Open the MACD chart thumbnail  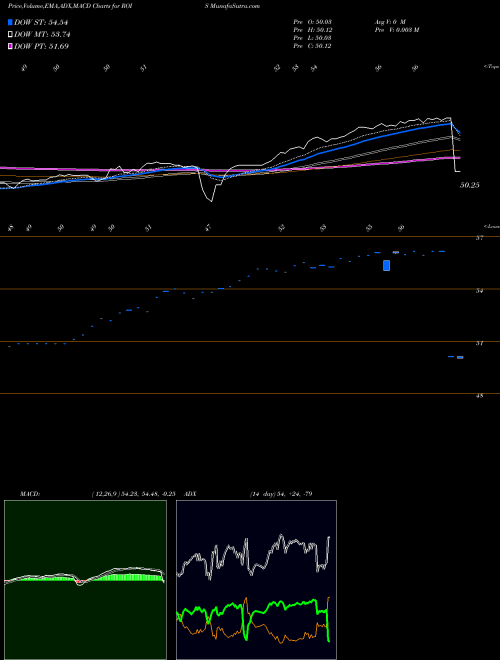pos(85,580)
